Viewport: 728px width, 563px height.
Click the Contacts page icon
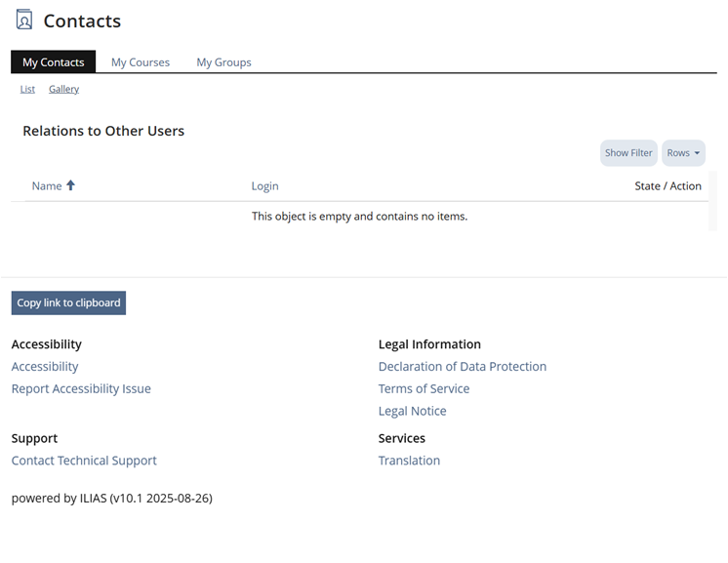[24, 20]
